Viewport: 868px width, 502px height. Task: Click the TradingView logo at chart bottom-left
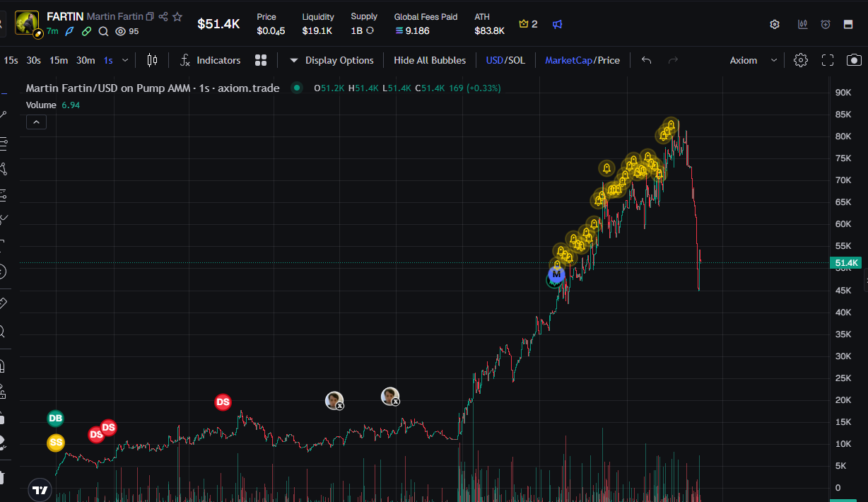(x=40, y=489)
